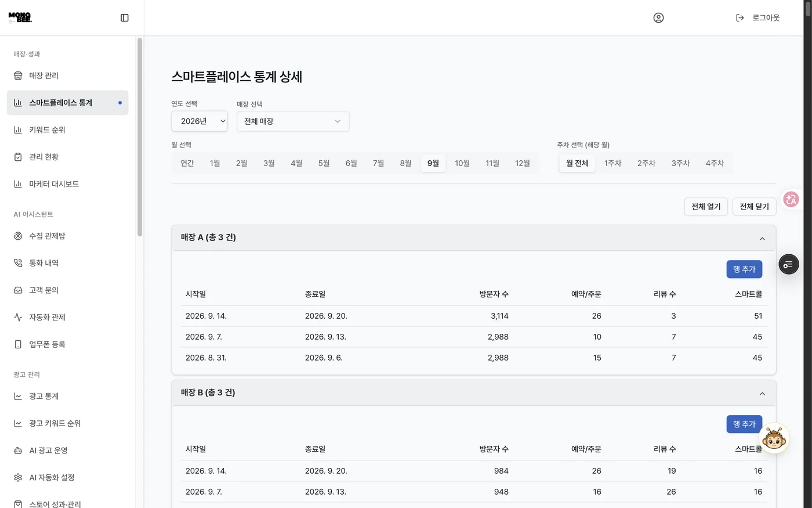Click the 로그아웃 logout button
Image resolution: width=812 pixels, height=508 pixels.
coord(757,18)
